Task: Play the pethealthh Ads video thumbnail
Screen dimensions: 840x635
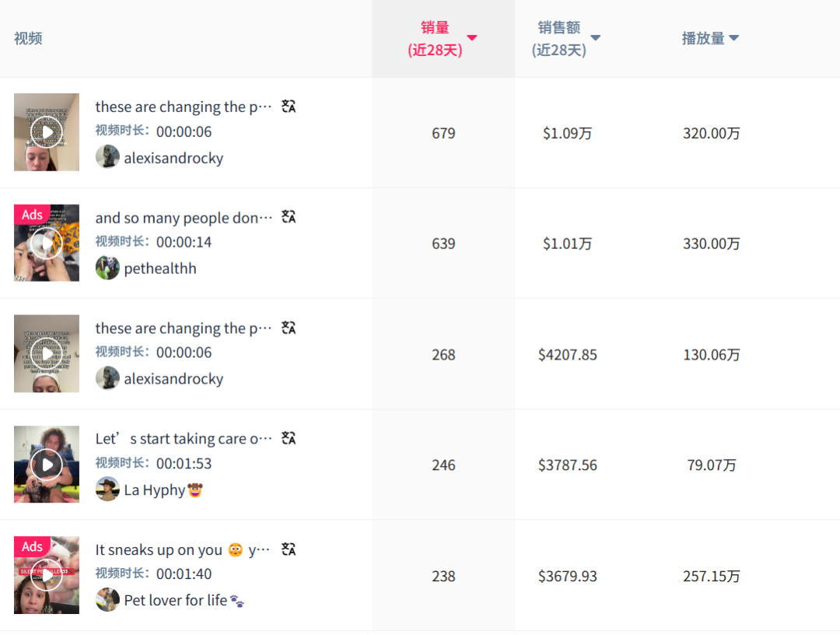Action: 47,244
